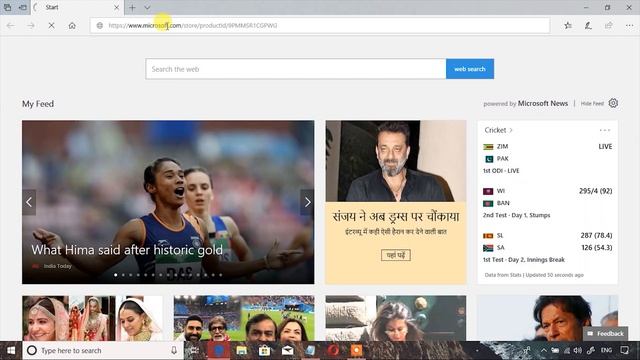Go back to previous page
The width and height of the screenshot is (640, 360).
point(11,25)
